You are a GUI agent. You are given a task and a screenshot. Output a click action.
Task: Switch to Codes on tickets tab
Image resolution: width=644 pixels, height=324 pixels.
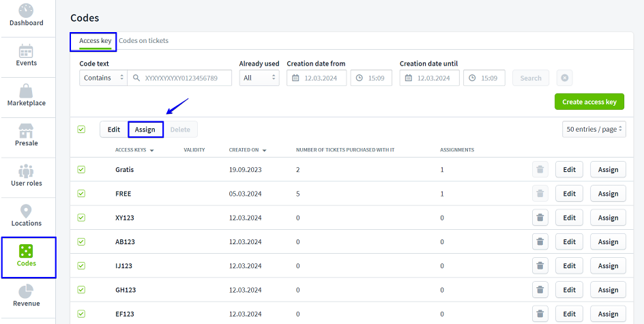click(144, 41)
